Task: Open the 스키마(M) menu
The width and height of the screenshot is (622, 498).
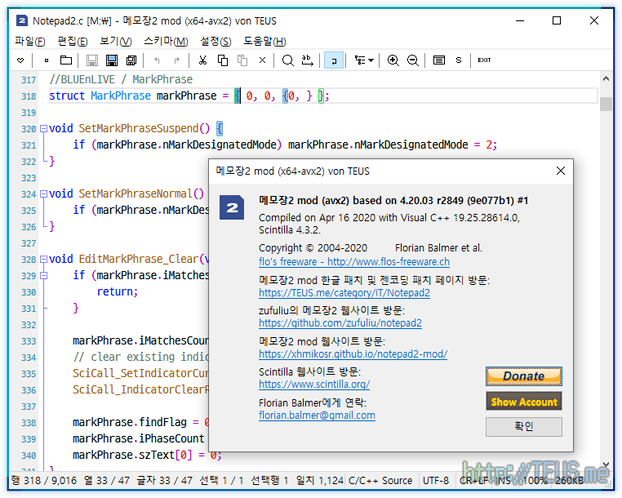Action: click(166, 41)
